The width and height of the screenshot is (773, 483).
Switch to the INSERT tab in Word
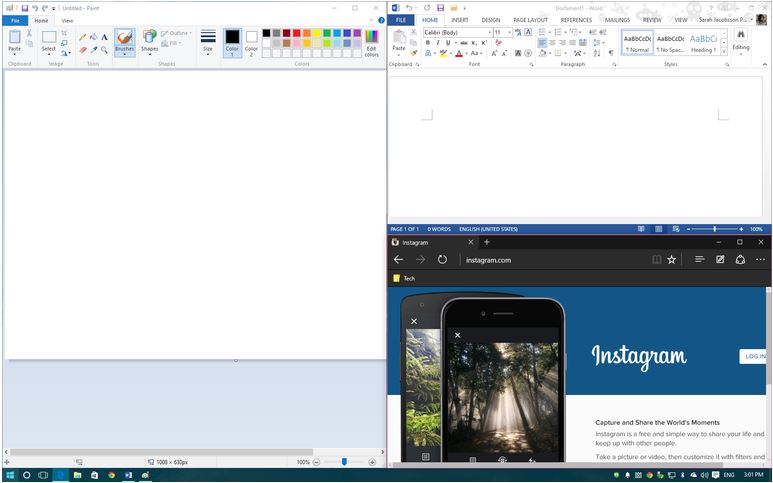click(459, 20)
